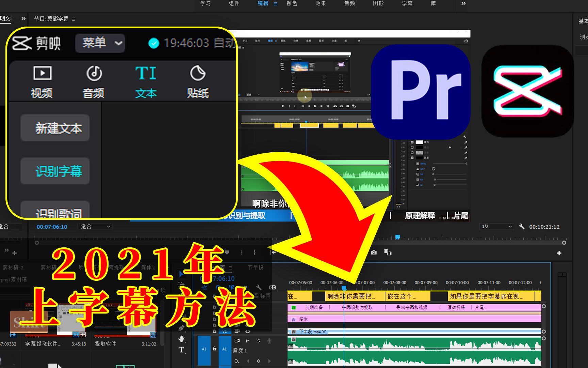Open timeline sequence tab menu icon
The height and width of the screenshot is (368, 588).
(230, 268)
